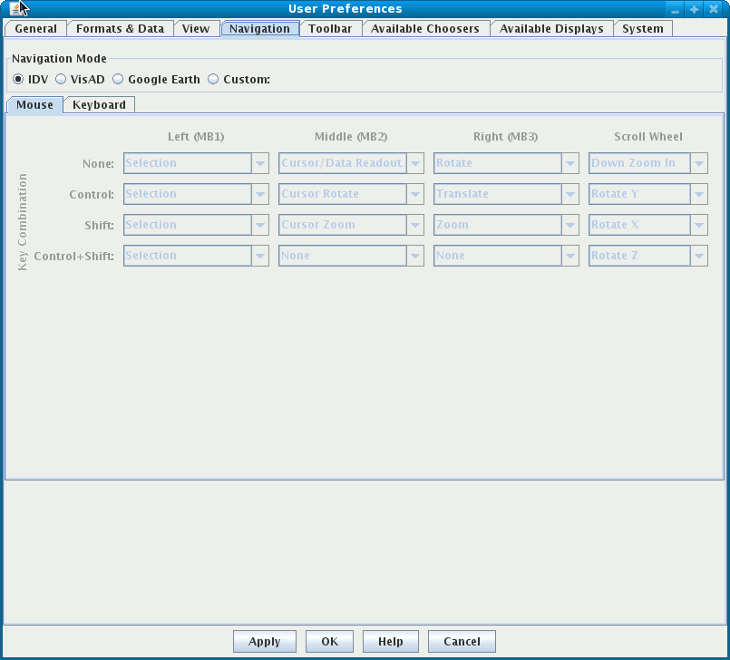Cancel the preferences dialog
This screenshot has height=660, width=730.
point(461,642)
